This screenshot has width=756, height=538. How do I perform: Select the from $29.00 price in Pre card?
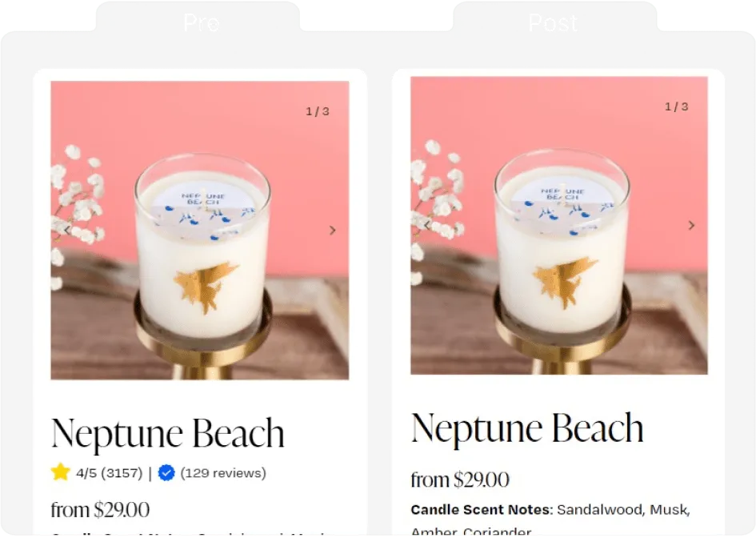pos(100,509)
